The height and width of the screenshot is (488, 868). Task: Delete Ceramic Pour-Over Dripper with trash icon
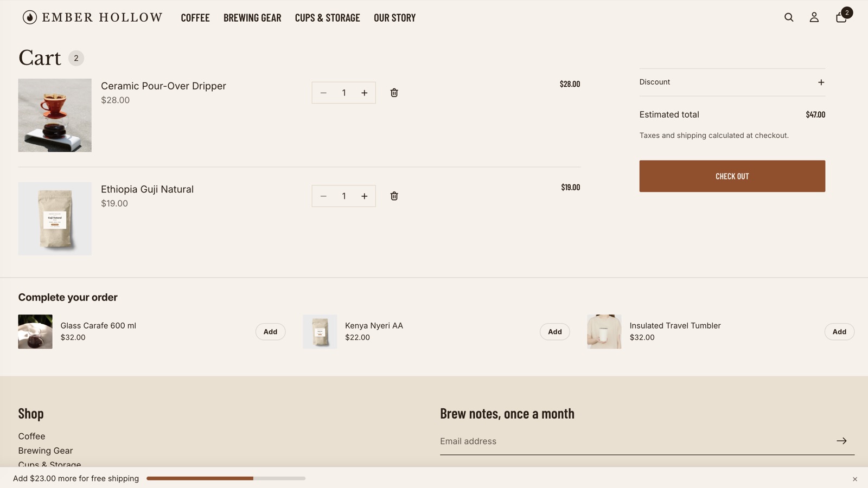click(x=394, y=93)
